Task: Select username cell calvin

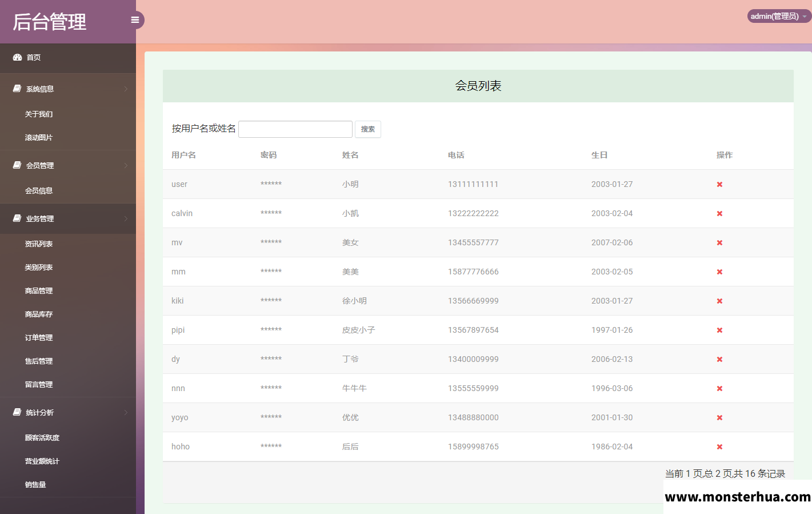Action: [182, 213]
